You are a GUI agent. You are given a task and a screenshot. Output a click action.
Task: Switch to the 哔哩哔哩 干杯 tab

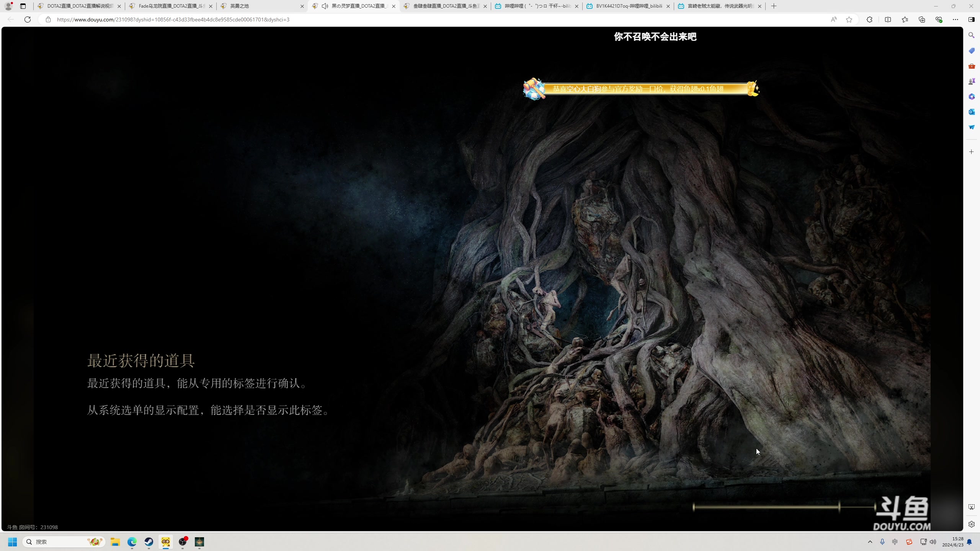536,6
